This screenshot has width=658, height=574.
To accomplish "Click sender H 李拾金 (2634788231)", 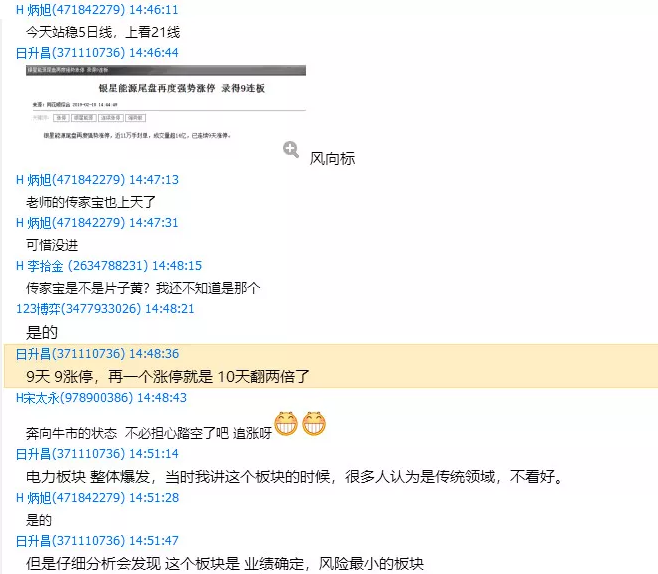I will [x=109, y=266].
